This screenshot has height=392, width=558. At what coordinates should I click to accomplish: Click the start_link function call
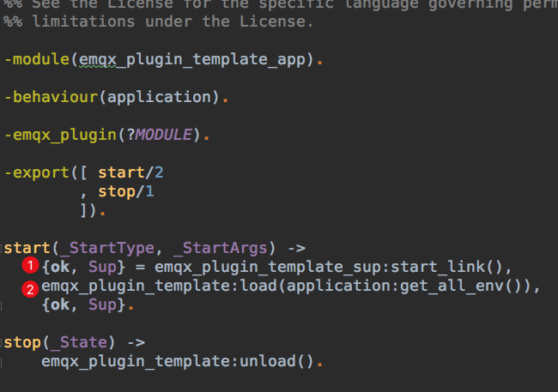click(x=437, y=267)
